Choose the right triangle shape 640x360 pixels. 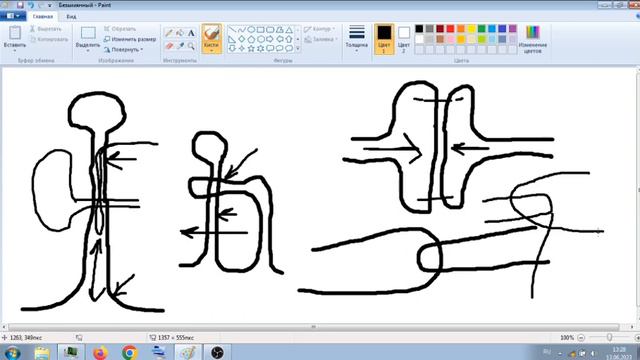(x=232, y=39)
